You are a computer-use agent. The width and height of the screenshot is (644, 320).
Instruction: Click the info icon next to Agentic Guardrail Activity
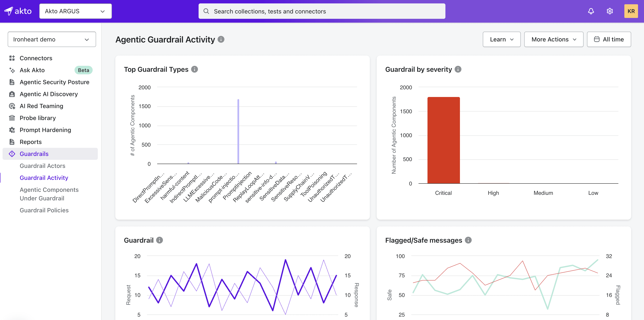click(221, 39)
